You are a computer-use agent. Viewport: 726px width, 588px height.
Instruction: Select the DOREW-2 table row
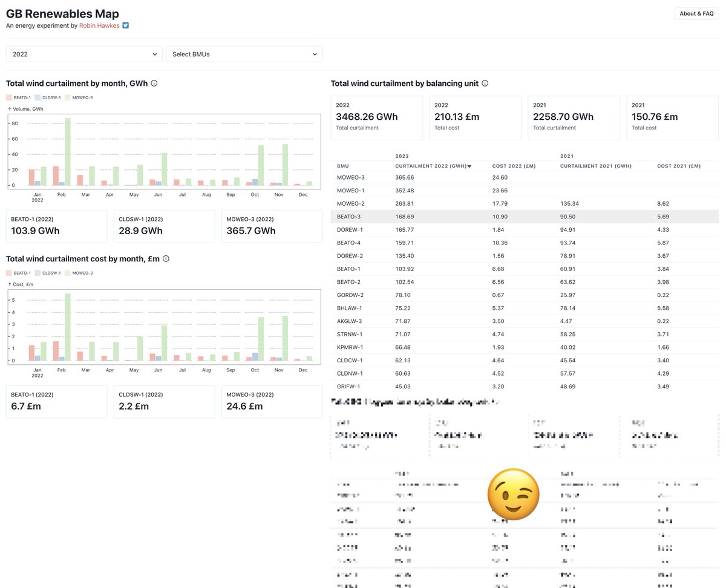(x=525, y=256)
